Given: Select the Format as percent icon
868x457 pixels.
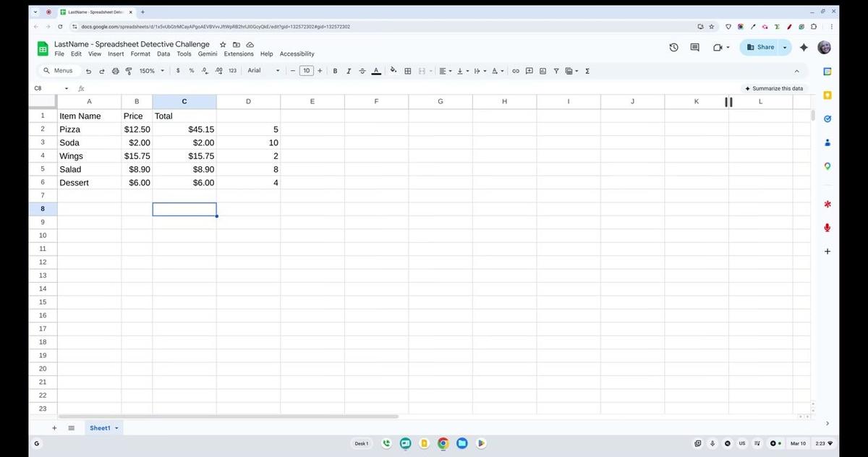Looking at the screenshot, I should click(192, 70).
